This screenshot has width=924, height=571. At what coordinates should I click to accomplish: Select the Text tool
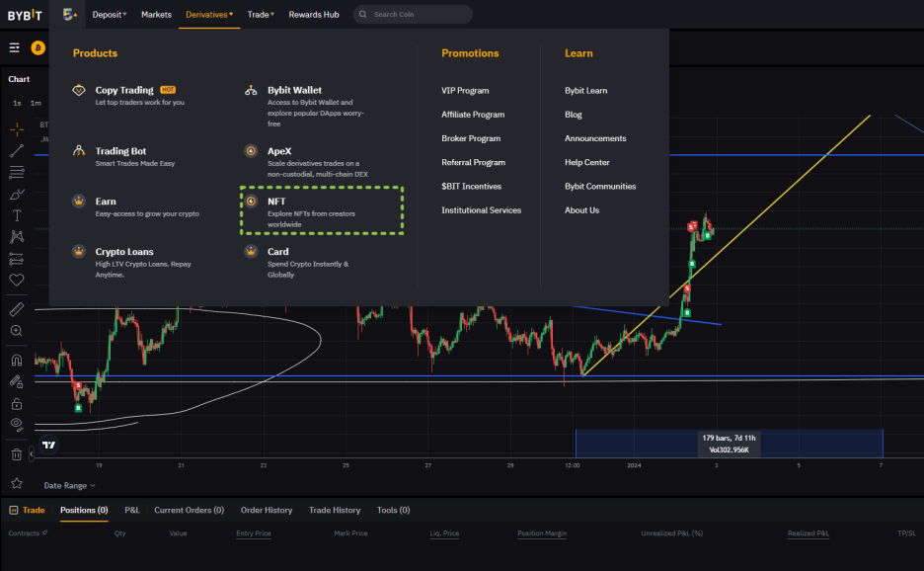(17, 215)
